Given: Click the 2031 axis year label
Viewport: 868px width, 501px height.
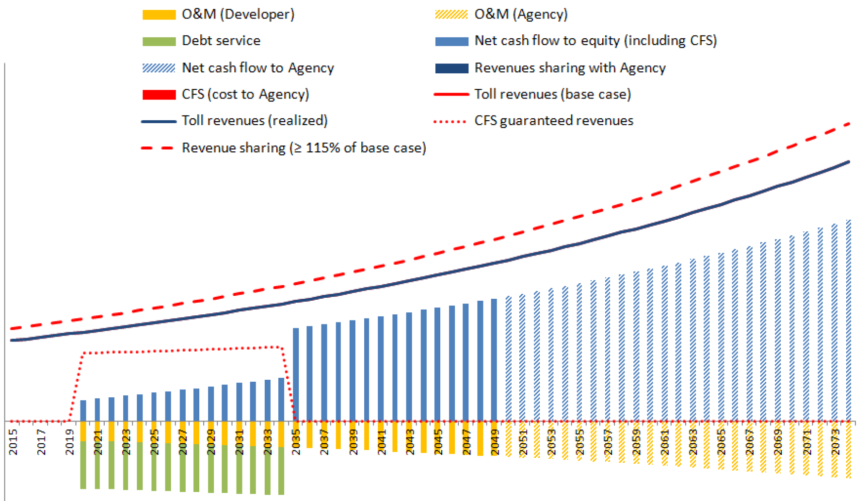Looking at the screenshot, I should tap(240, 442).
